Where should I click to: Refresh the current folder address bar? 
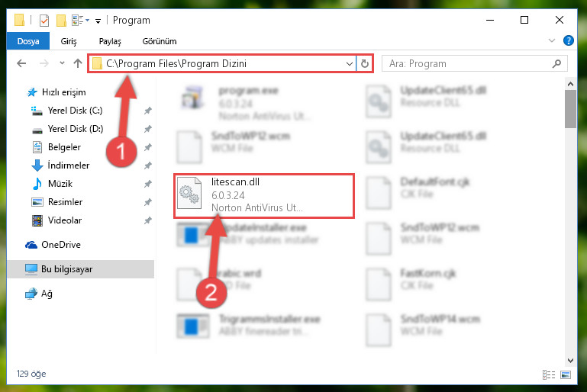pyautogui.click(x=365, y=63)
